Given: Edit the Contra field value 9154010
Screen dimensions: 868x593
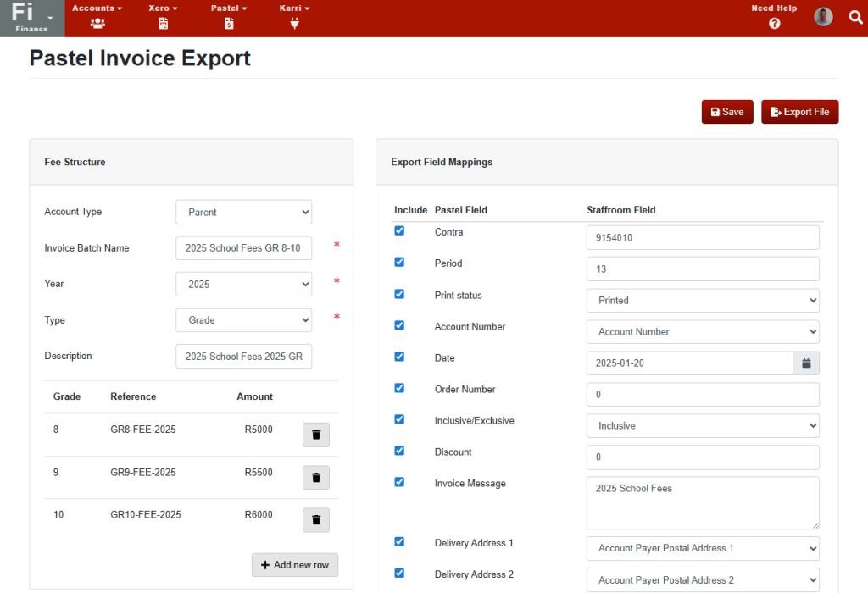Looking at the screenshot, I should click(703, 237).
